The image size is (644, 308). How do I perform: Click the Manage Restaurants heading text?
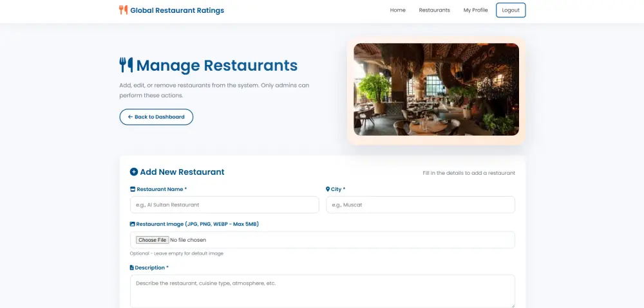[217, 66]
